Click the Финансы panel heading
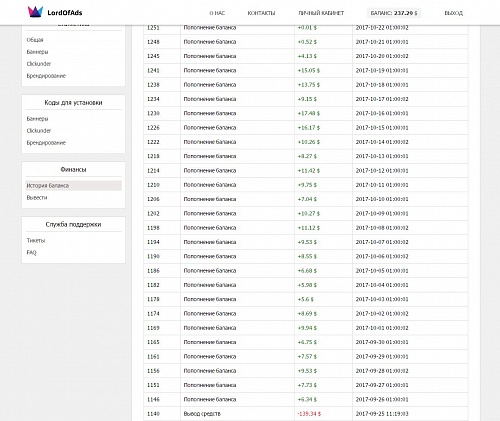This screenshot has width=500, height=421. pyautogui.click(x=73, y=170)
